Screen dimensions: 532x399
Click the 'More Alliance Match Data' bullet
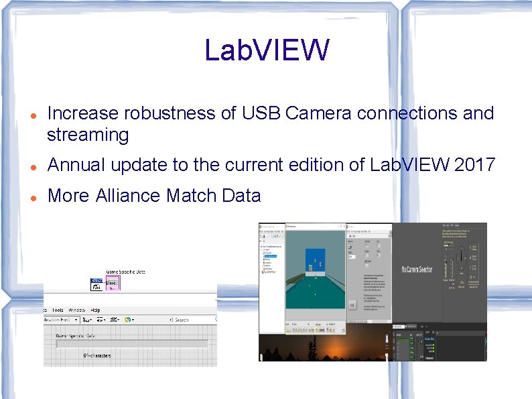pos(154,196)
